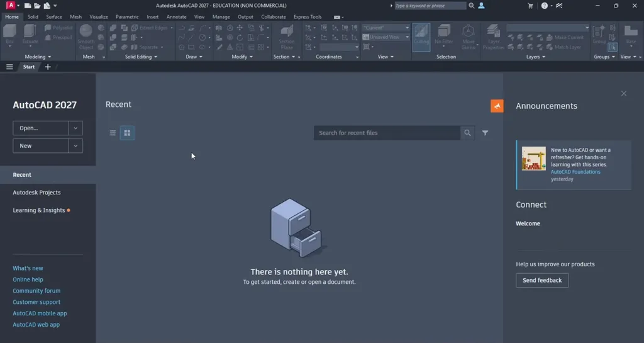Toggle the Culling selection button
This screenshot has height=343, width=644.
pos(421,37)
